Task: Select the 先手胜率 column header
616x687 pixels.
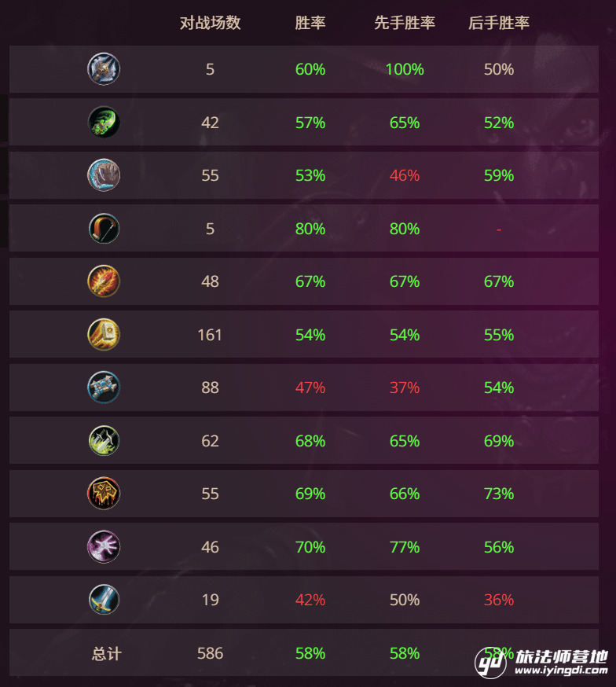Action: [x=405, y=23]
